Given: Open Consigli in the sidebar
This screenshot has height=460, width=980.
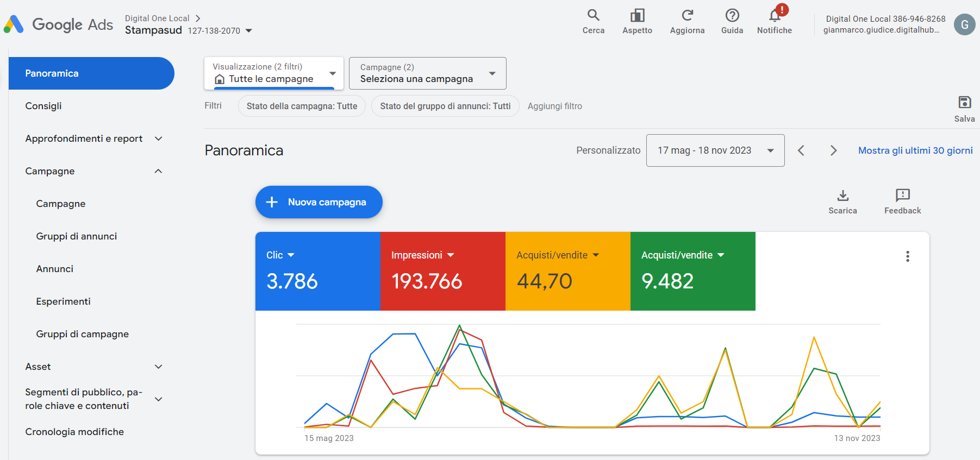Looking at the screenshot, I should (43, 106).
